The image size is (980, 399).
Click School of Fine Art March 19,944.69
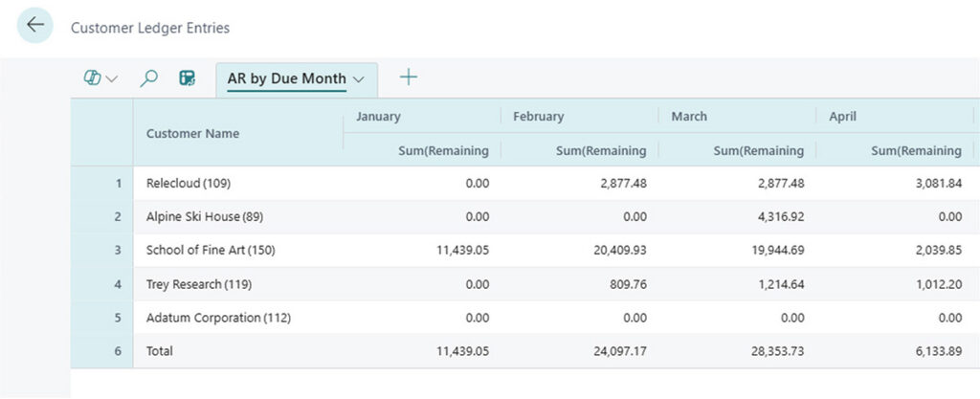click(777, 251)
